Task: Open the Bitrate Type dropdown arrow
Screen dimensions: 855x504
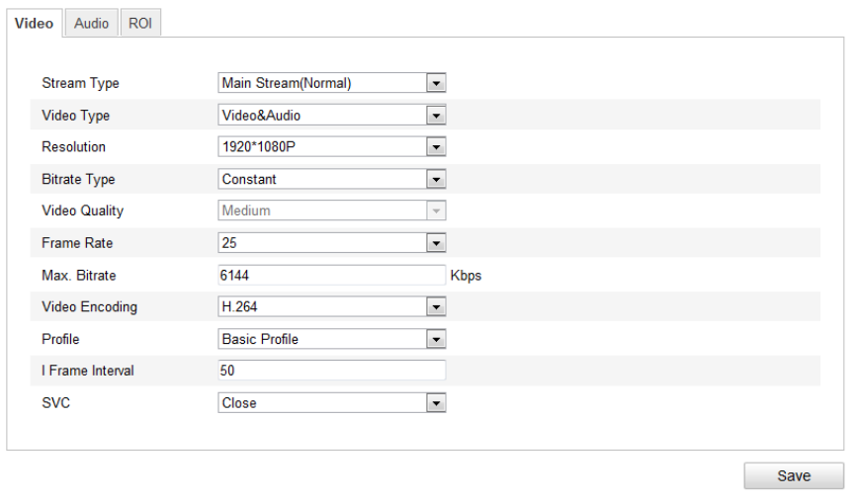Action: [436, 180]
